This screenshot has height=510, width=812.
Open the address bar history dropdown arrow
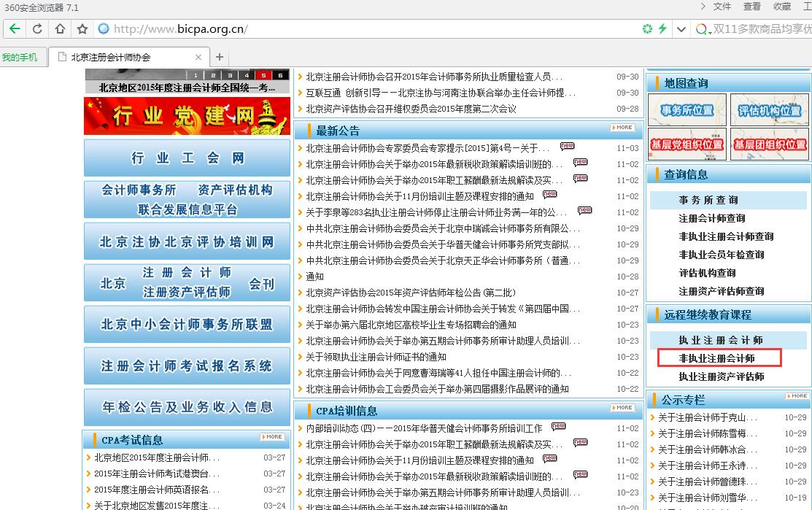(x=681, y=29)
